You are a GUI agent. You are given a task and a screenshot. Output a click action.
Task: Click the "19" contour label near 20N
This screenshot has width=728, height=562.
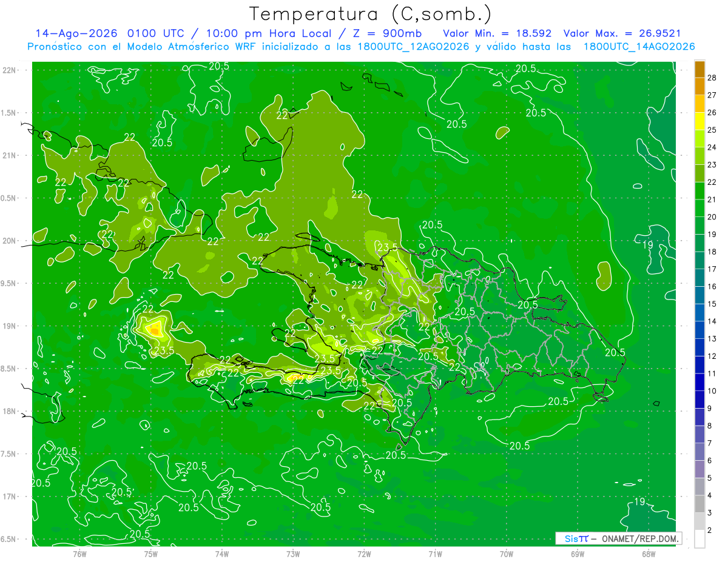tap(648, 244)
